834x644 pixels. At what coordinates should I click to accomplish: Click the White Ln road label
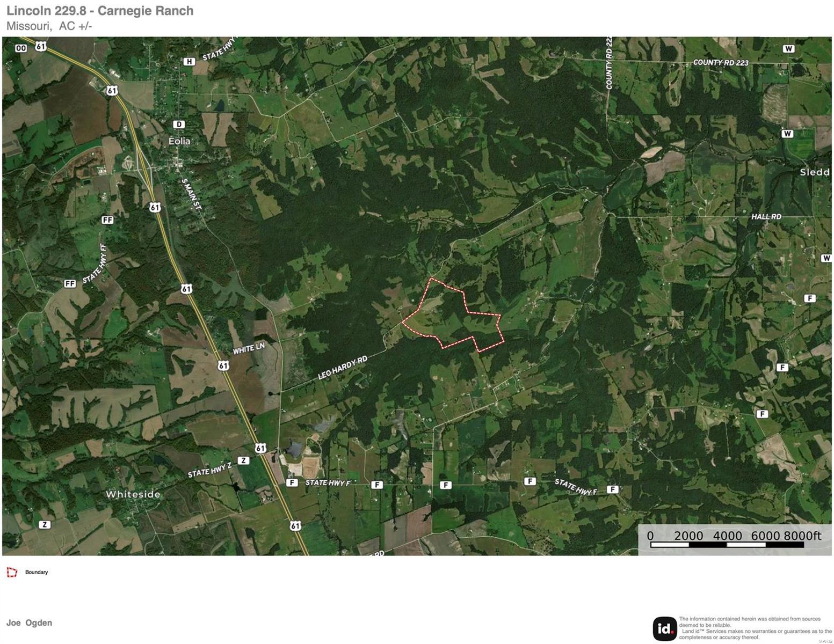coord(249,349)
